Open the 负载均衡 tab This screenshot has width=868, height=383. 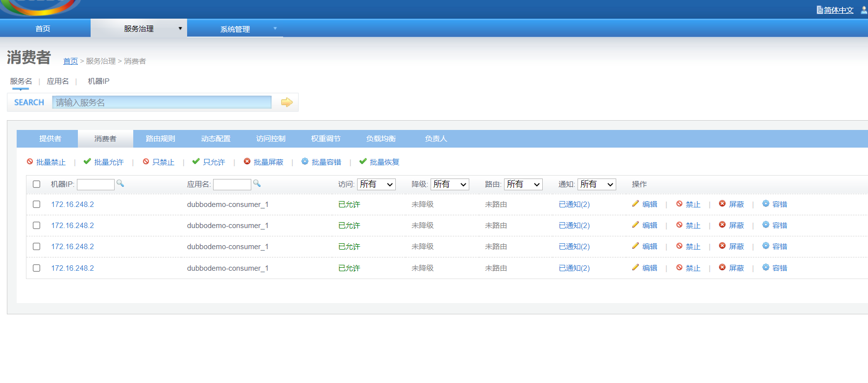coord(381,139)
